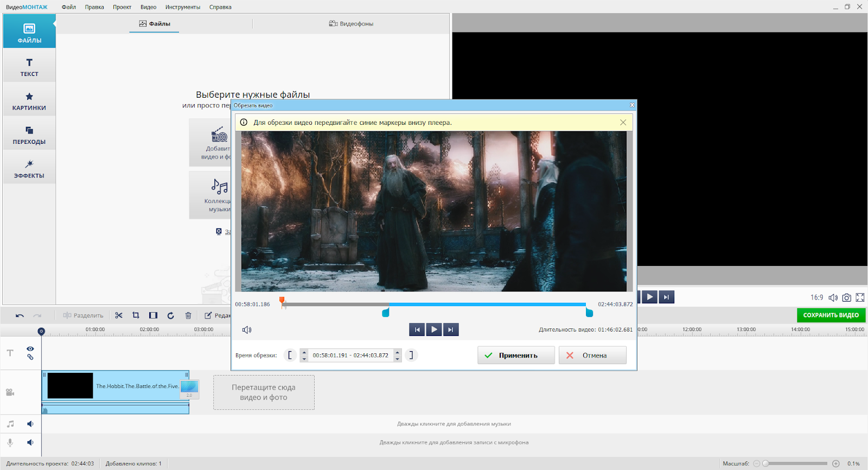
Task: Click the trash delete clip icon
Action: [x=188, y=315]
